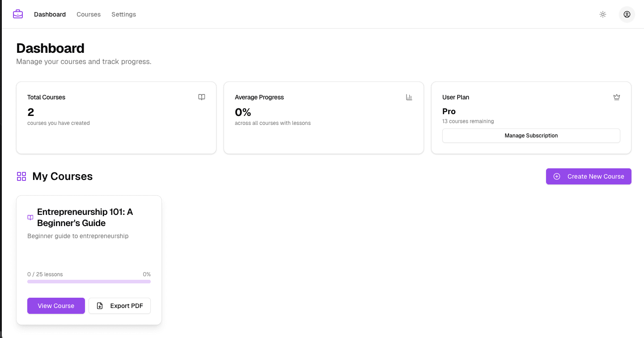Click the book icon beside Entrepreneurship 101 title

[30, 218]
